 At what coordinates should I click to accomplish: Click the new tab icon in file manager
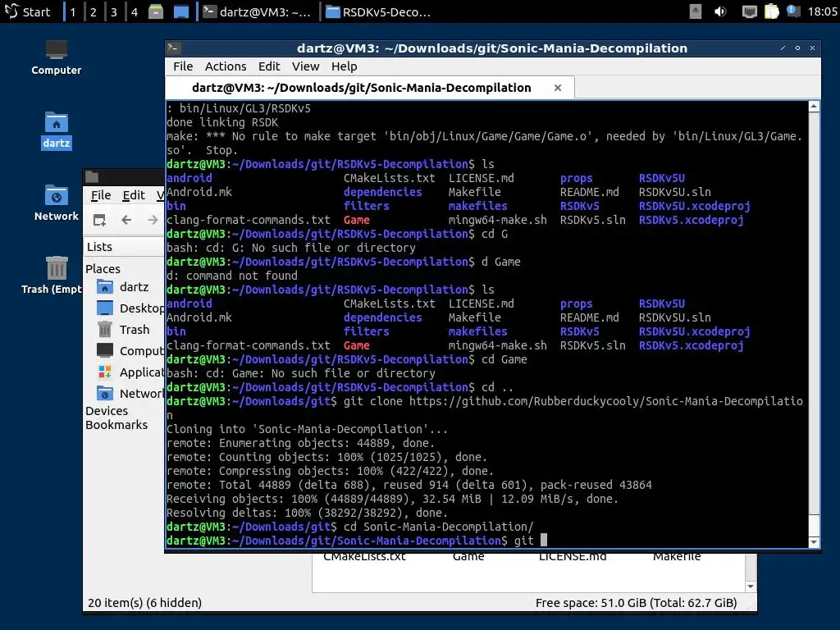pos(99,220)
